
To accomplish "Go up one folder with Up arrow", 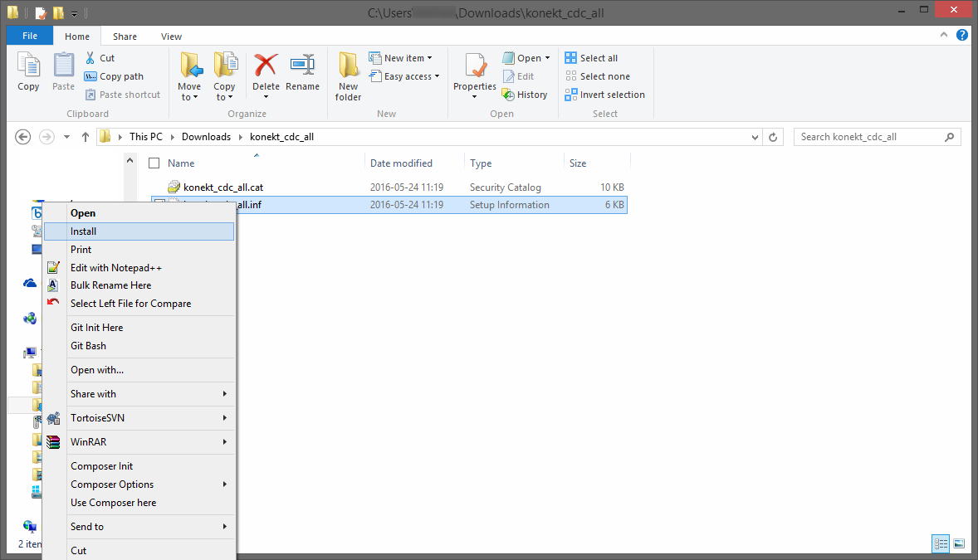I will pyautogui.click(x=86, y=137).
